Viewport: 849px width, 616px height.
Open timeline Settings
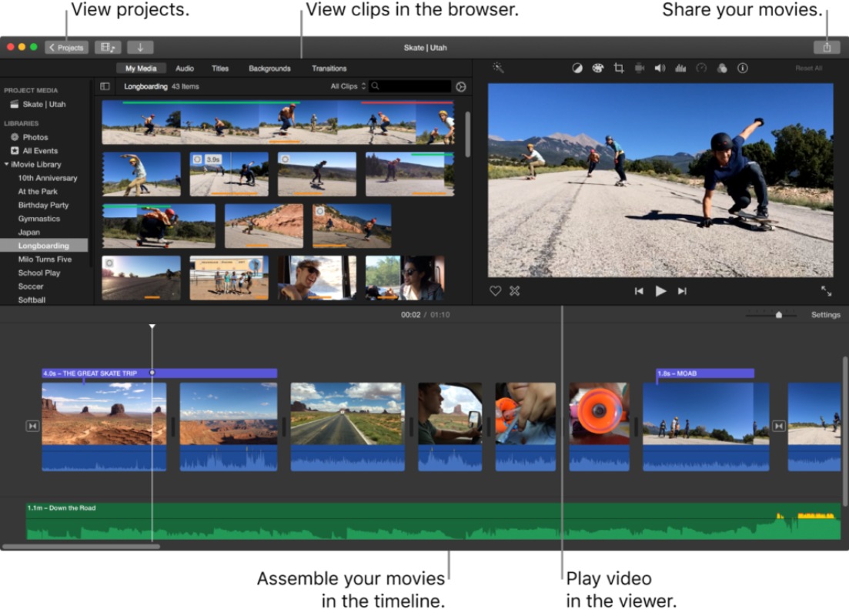click(x=825, y=315)
